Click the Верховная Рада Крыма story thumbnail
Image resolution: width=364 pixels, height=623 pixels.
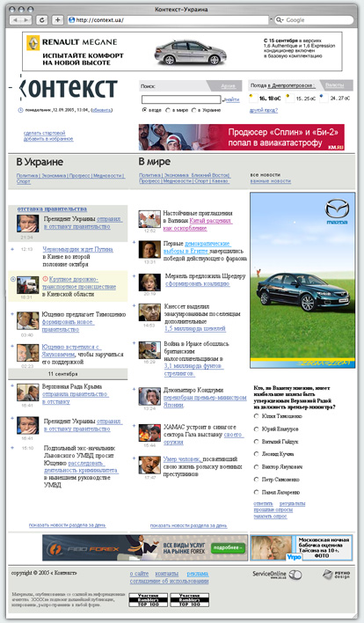tap(28, 393)
